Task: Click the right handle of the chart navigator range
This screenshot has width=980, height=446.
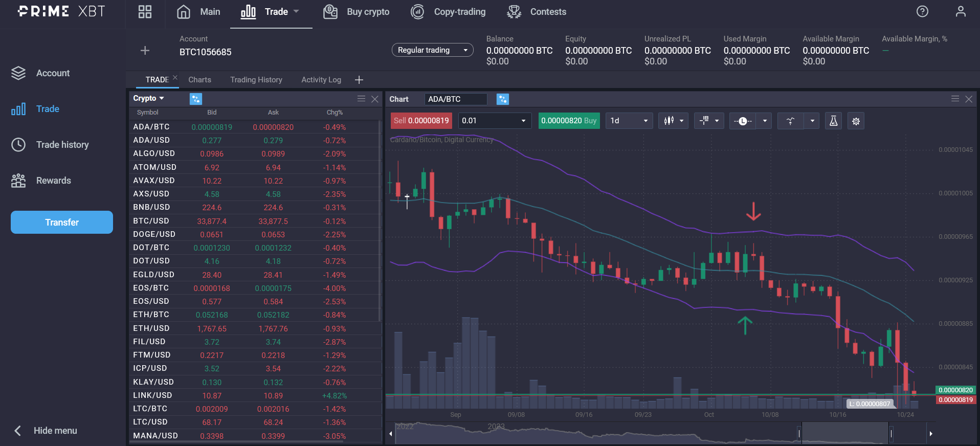Action: coord(891,434)
